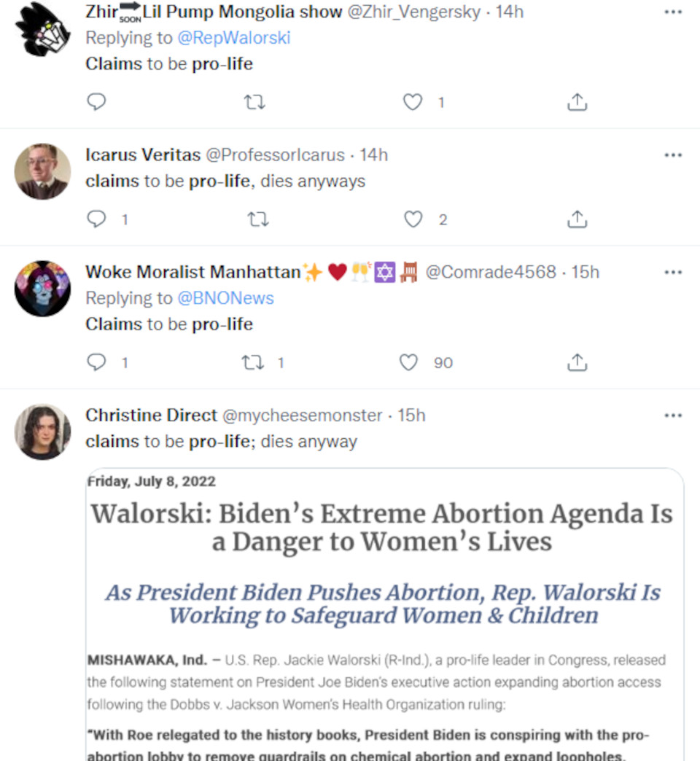The image size is (700, 761).
Task: Open more menu on Icarus Veritas tweet
Action: click(673, 155)
